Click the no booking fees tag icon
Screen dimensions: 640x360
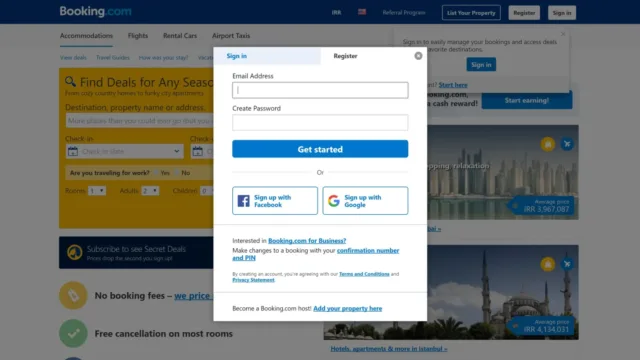[x=73, y=295]
